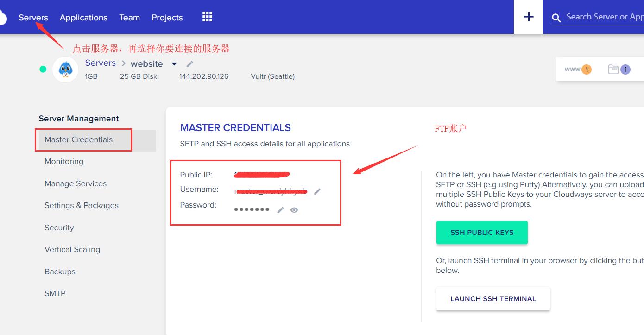Click the search magnifier icon
Image resolution: width=644 pixels, height=335 pixels.
556,18
